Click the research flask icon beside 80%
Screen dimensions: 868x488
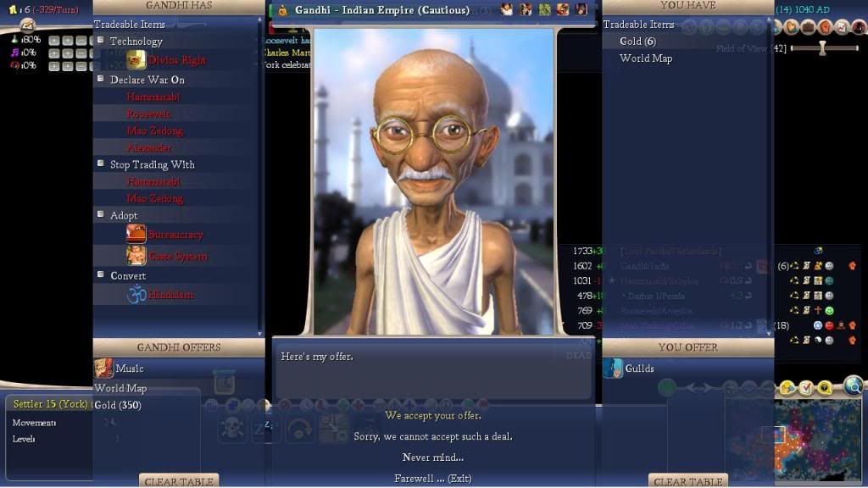[15, 40]
